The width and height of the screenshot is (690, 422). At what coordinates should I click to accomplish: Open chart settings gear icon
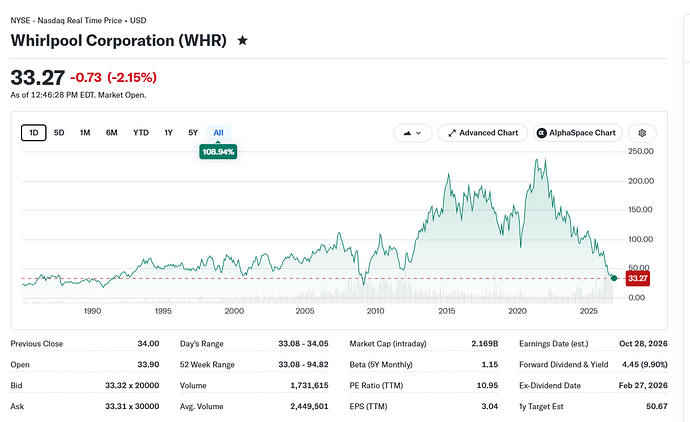[x=642, y=133]
